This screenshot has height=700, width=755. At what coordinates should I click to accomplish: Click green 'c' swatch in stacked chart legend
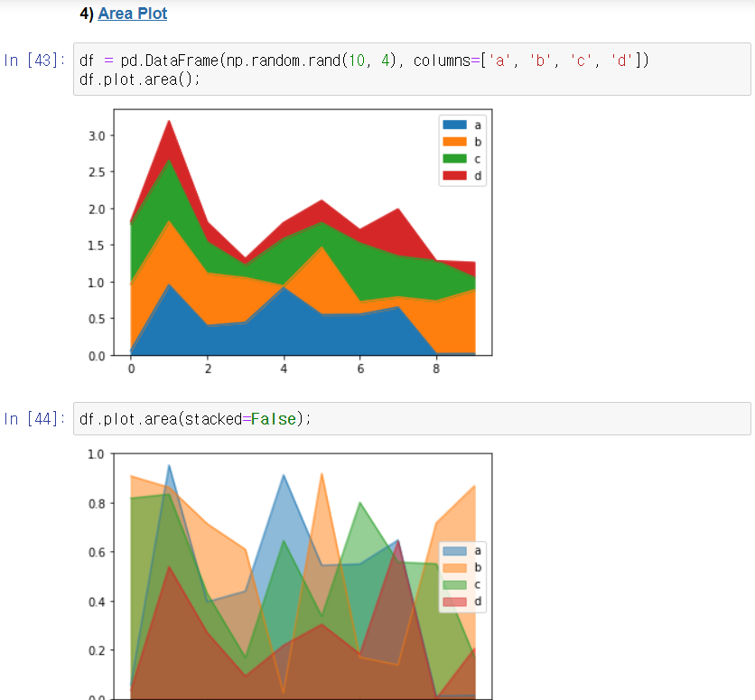coord(454,158)
